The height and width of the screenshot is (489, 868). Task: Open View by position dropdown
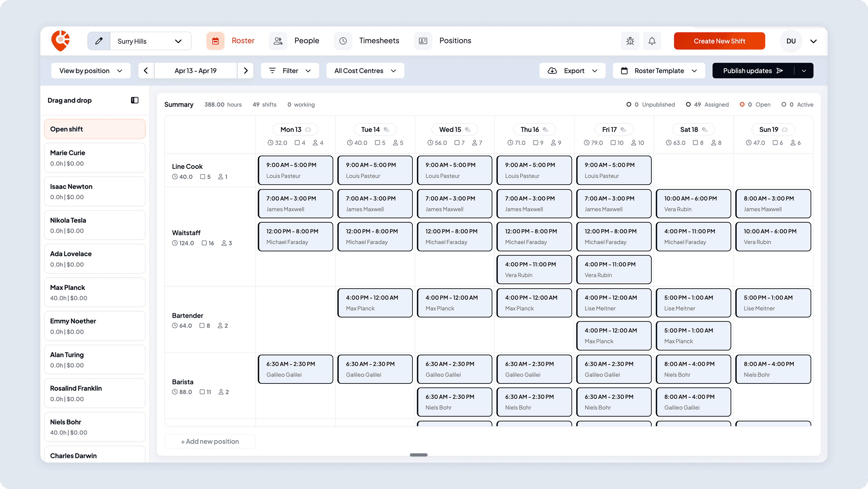pyautogui.click(x=91, y=71)
